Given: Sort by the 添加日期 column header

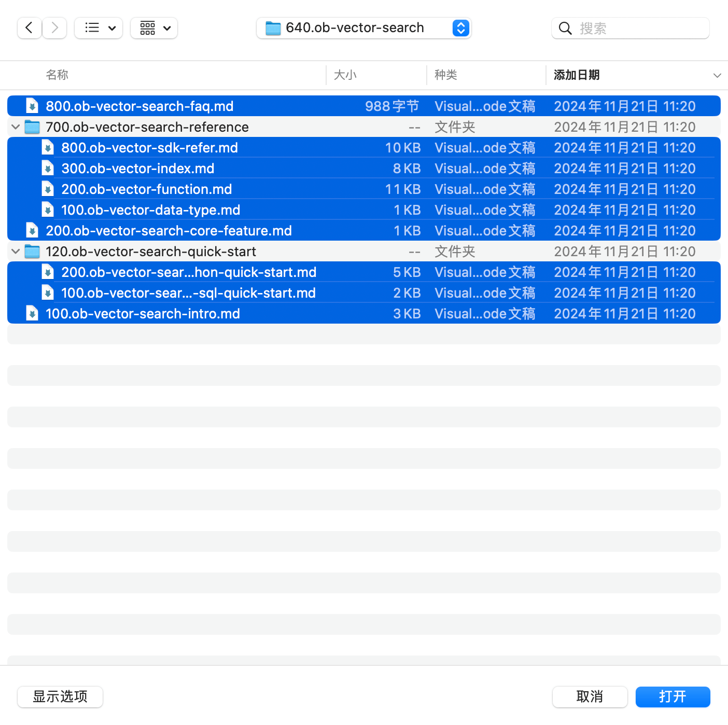Looking at the screenshot, I should [x=577, y=75].
